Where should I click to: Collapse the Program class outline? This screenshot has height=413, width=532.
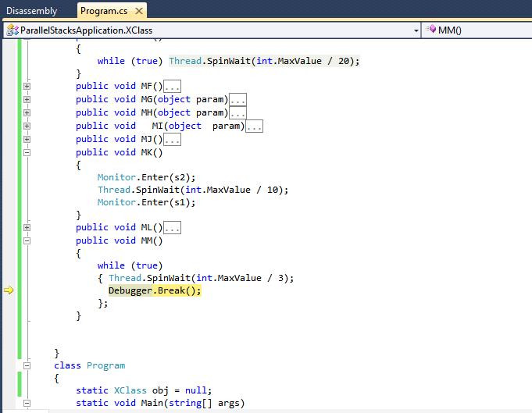point(27,365)
